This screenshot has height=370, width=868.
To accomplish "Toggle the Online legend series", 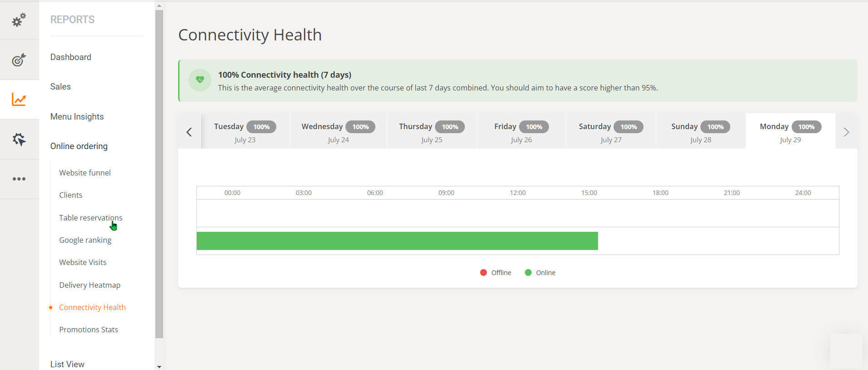I will pos(540,273).
